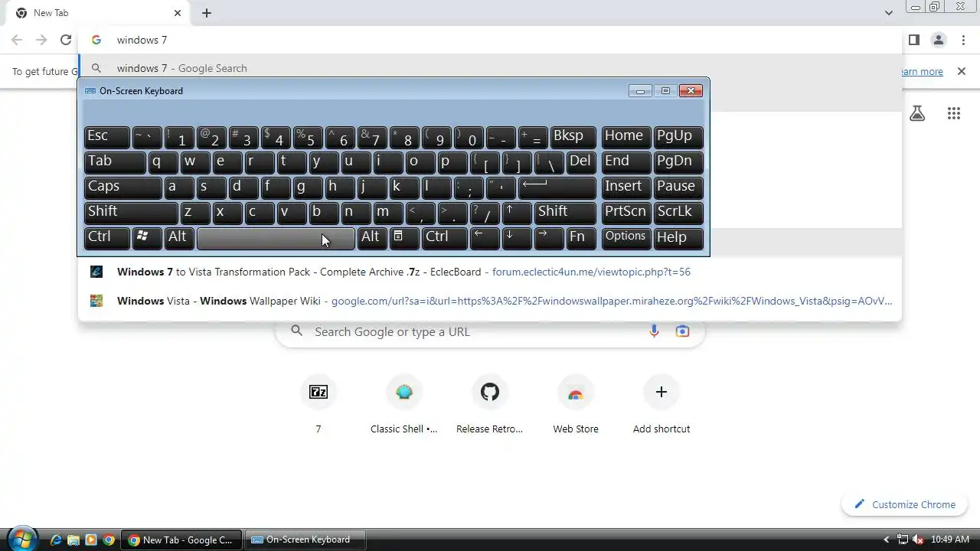Click the Enter key on the On-Screen Keyboard
This screenshot has height=551, width=980.
click(x=557, y=187)
